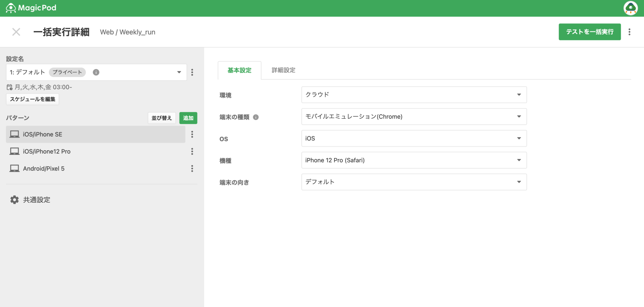Expand the 環境 dropdown set to クラウド
The width and height of the screenshot is (644, 307).
(x=414, y=95)
